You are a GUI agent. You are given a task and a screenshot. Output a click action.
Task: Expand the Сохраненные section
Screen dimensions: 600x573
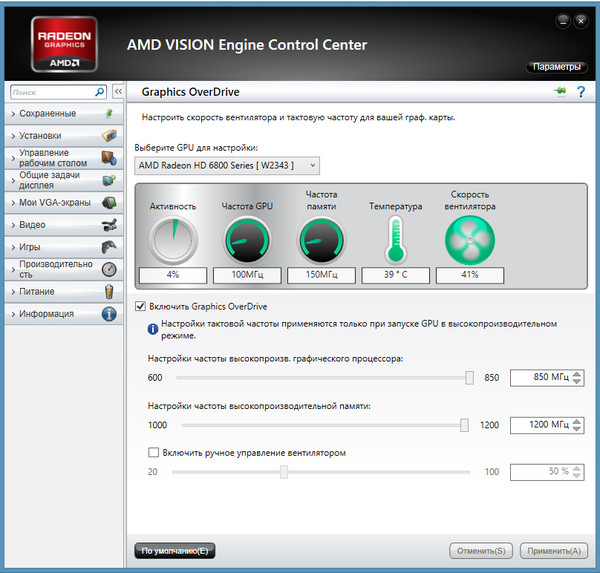(13, 114)
